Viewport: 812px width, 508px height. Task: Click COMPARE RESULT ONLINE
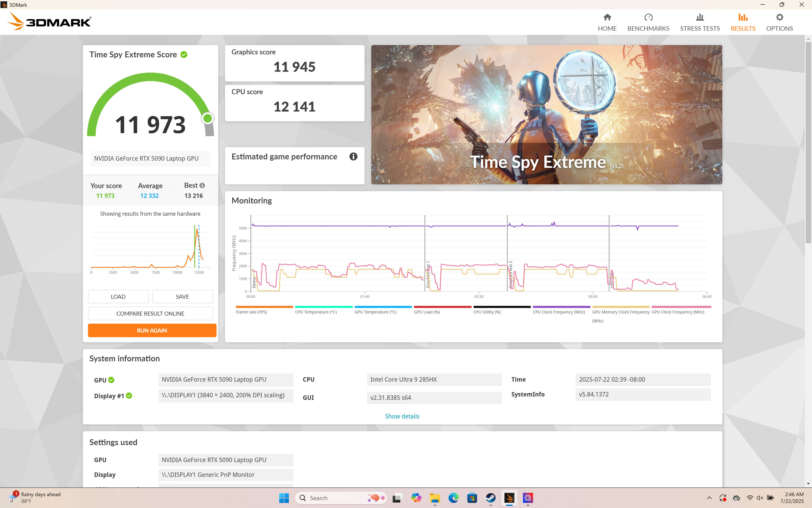tap(150, 313)
